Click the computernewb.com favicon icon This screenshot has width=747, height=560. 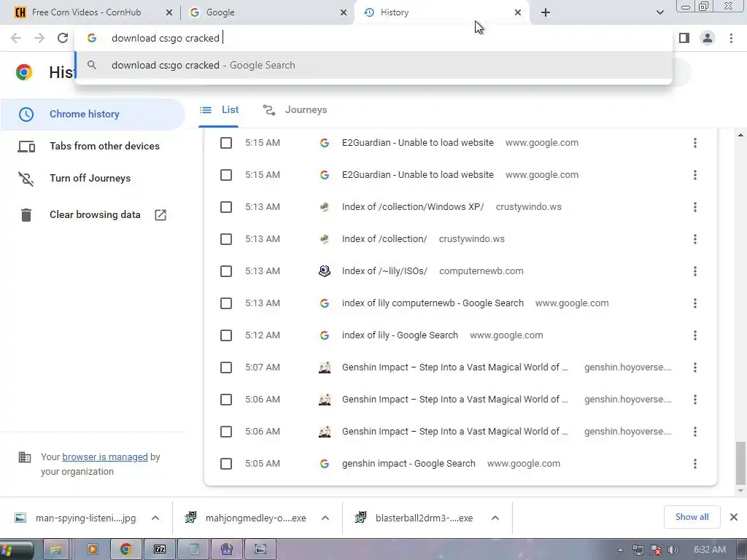tap(325, 271)
